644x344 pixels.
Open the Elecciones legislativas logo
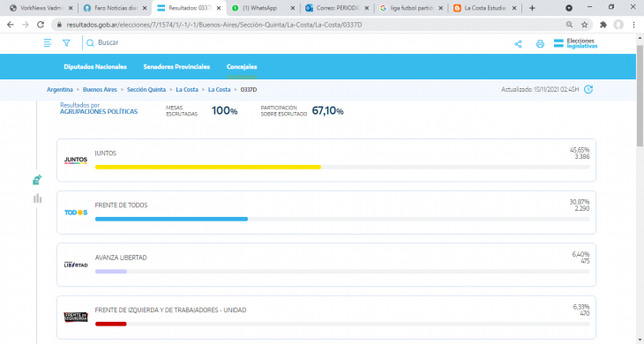(x=575, y=43)
